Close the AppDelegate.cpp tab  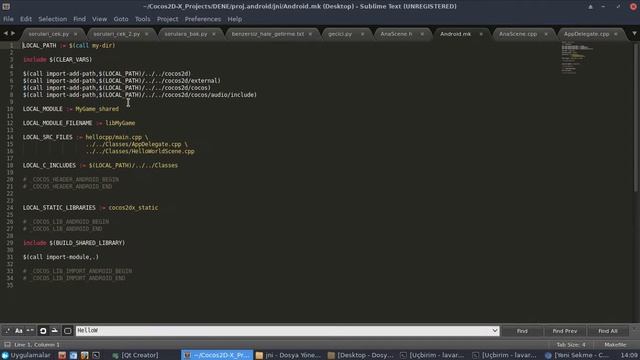coord(616,34)
